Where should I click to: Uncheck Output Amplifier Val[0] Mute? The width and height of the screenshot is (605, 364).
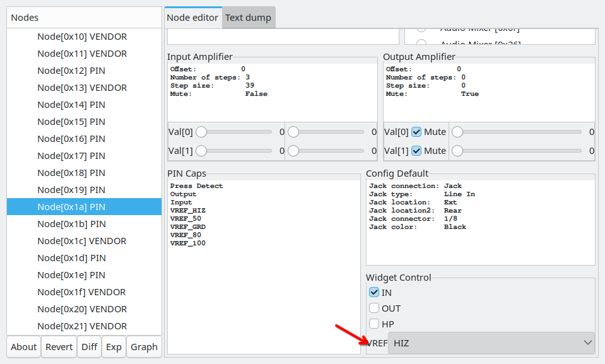(x=416, y=132)
